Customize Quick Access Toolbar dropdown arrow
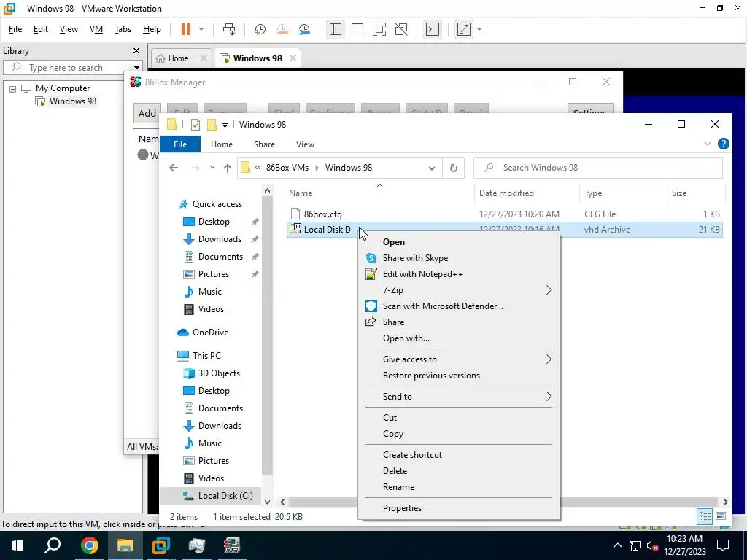 (x=225, y=125)
